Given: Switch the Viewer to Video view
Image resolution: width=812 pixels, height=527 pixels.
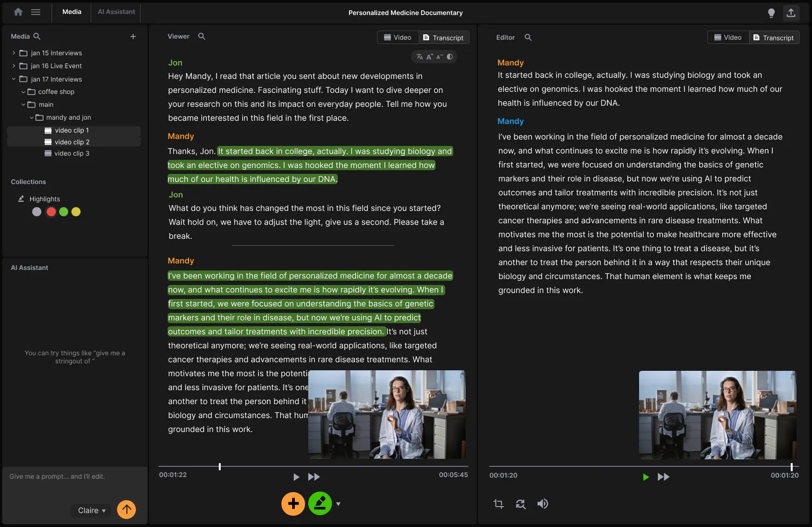Looking at the screenshot, I should click(397, 37).
